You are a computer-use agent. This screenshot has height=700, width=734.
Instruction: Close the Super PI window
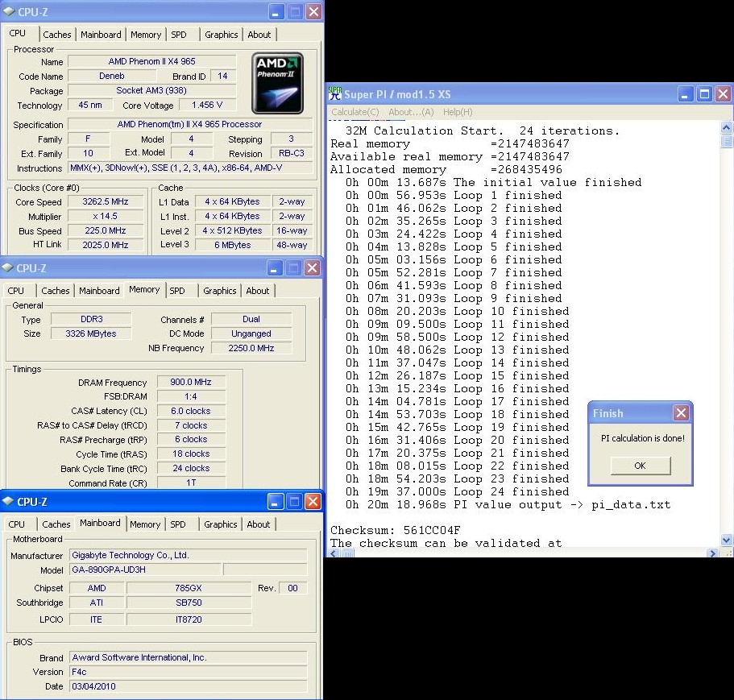click(x=722, y=94)
